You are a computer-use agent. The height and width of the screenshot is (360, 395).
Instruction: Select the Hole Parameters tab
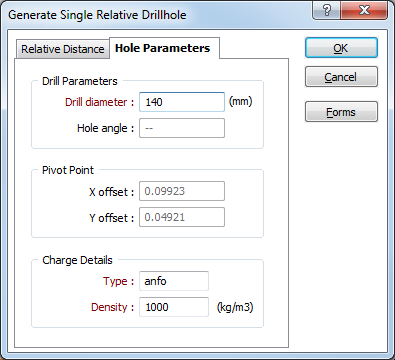pos(164,48)
